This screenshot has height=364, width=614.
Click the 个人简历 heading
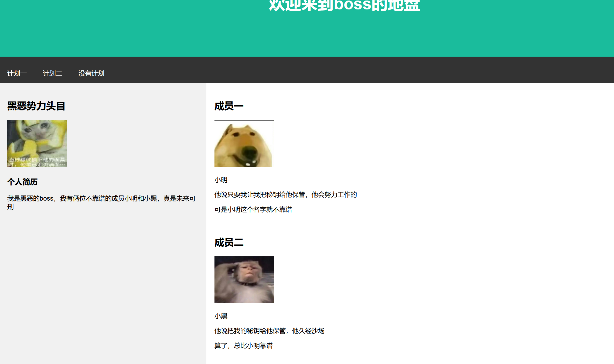(22, 182)
